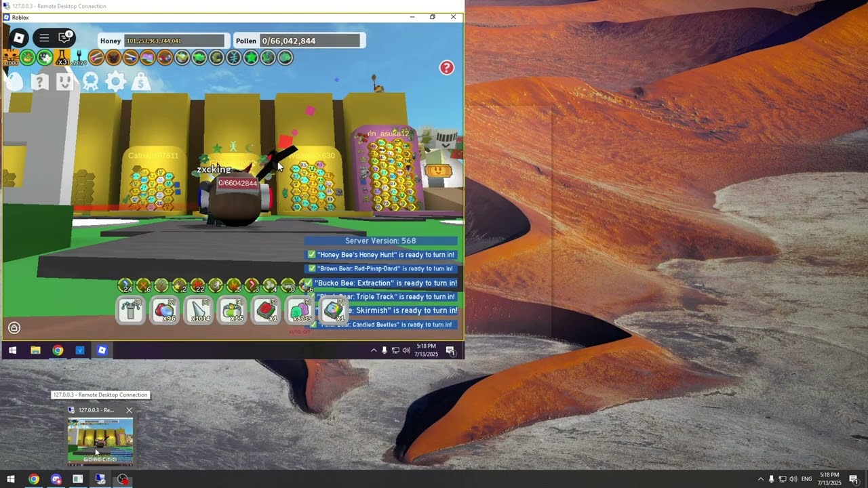868x488 pixels.
Task: Click "Brown Bear: Red-Pinap-Dand" ready notification
Action: 381,268
